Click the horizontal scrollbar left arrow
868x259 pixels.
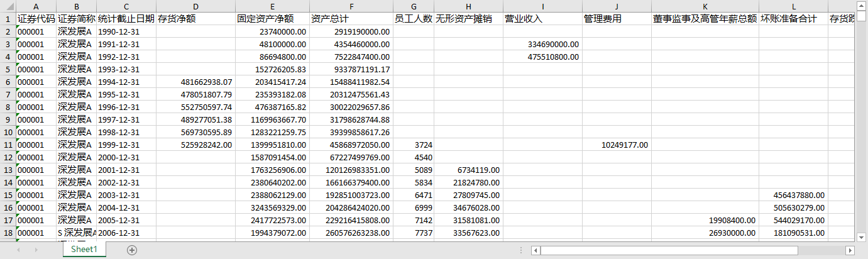(x=536, y=250)
